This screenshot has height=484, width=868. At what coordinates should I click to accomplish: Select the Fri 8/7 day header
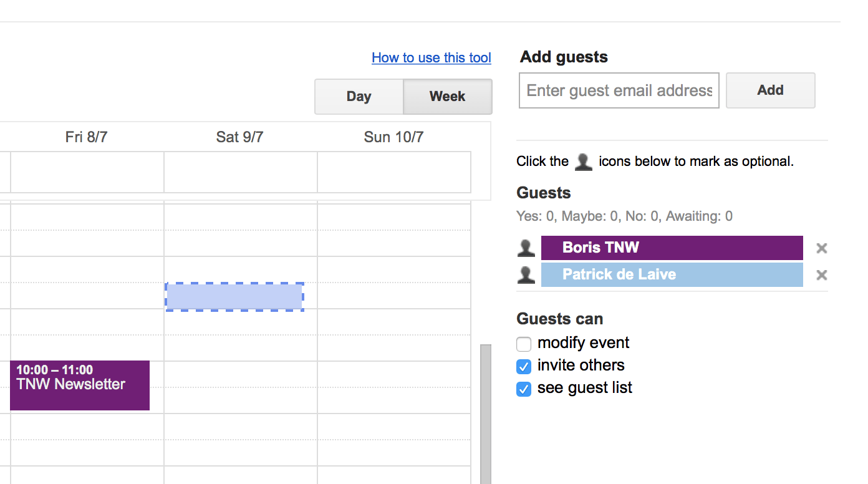pyautogui.click(x=87, y=137)
